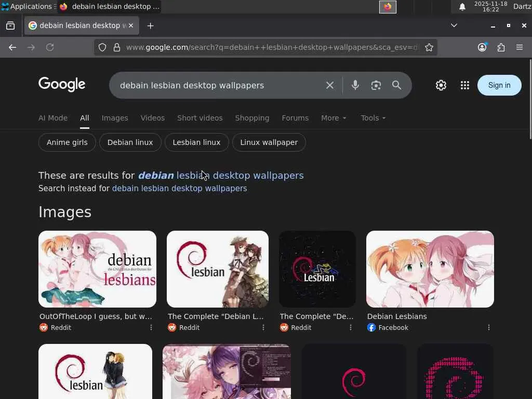The width and height of the screenshot is (532, 399).
Task: Reload the current Google page
Action: (x=50, y=47)
